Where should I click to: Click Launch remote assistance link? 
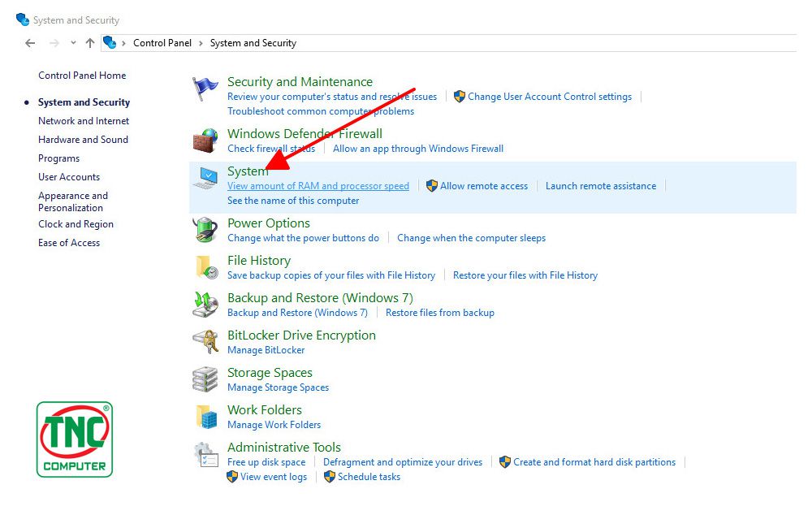point(601,186)
